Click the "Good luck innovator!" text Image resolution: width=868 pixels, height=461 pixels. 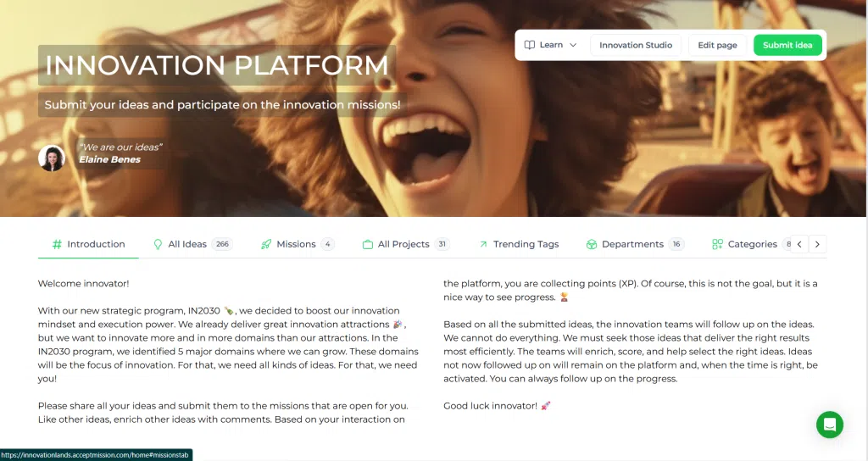tap(491, 406)
